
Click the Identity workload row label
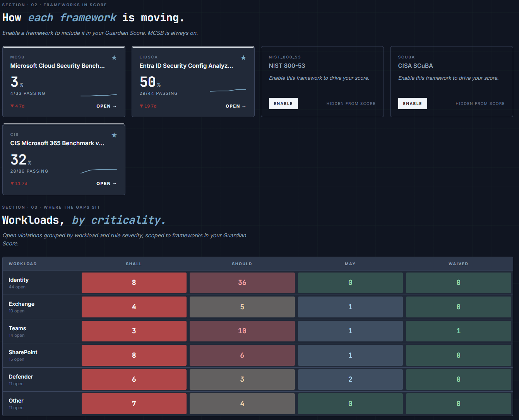pos(19,280)
